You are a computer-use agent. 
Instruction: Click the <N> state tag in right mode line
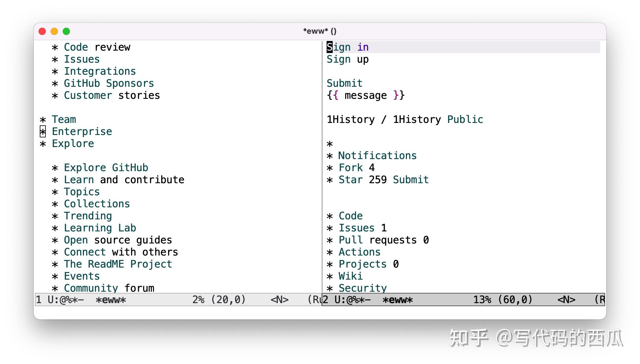point(566,300)
